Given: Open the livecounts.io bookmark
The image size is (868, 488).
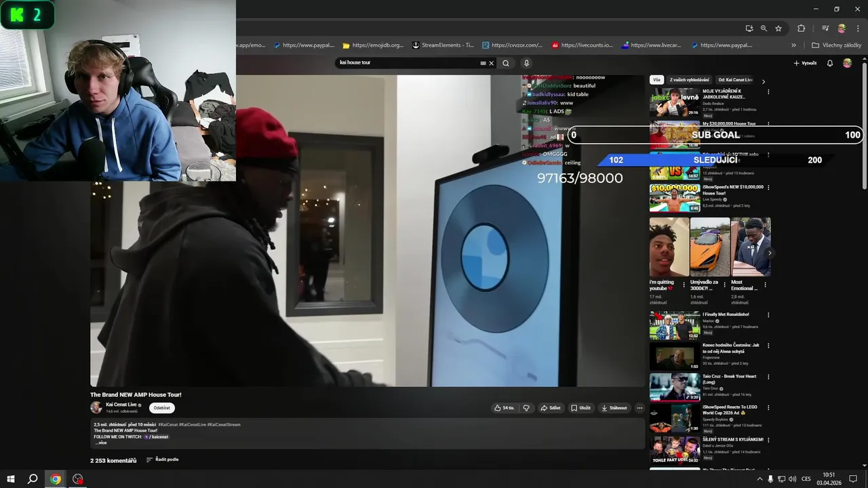Looking at the screenshot, I should [582, 45].
